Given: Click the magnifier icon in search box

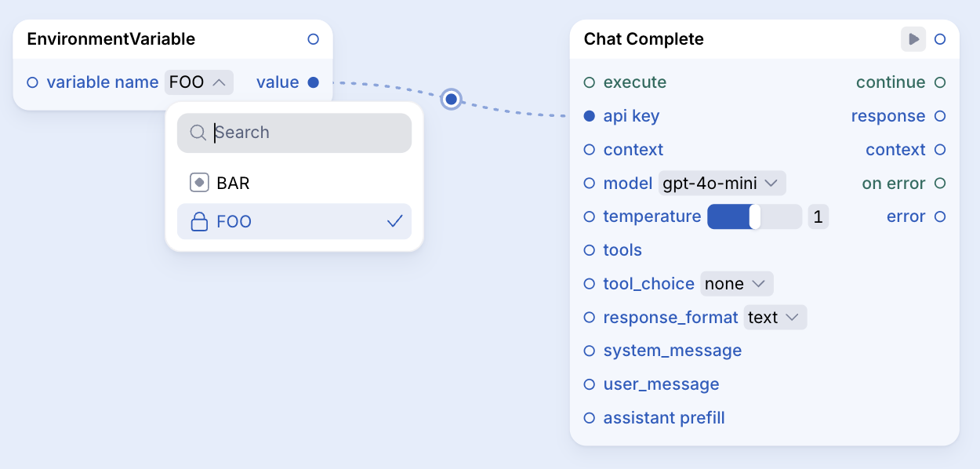Looking at the screenshot, I should (x=198, y=133).
